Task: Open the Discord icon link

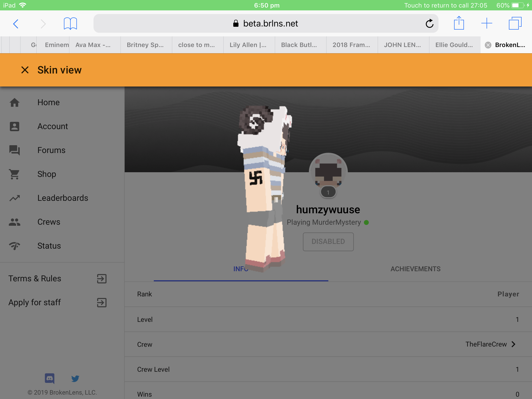Action: 50,378
